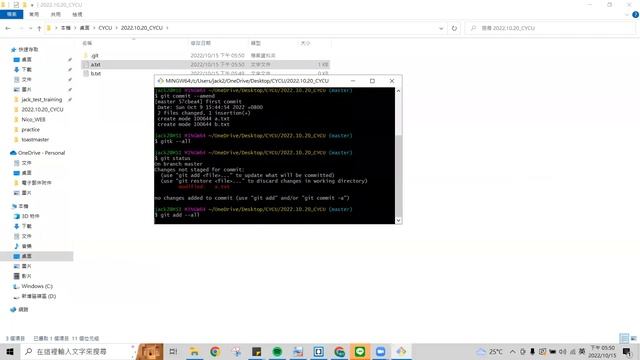Sort files by 類型 column
Viewport: 640px width, 360px height.
tap(256, 43)
